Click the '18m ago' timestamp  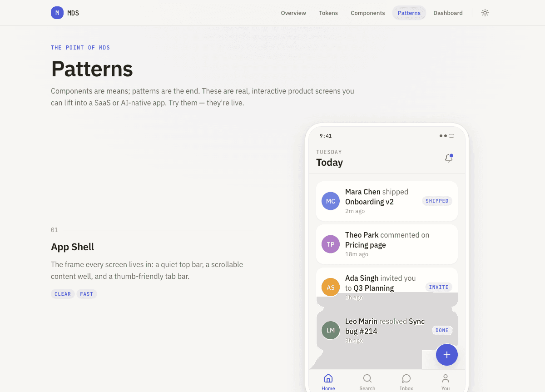(x=357, y=254)
